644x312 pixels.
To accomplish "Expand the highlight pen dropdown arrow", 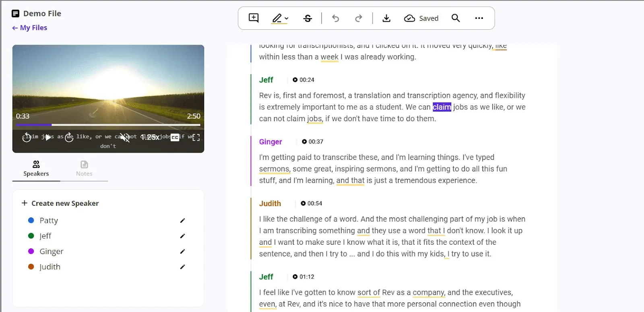I will pyautogui.click(x=287, y=19).
